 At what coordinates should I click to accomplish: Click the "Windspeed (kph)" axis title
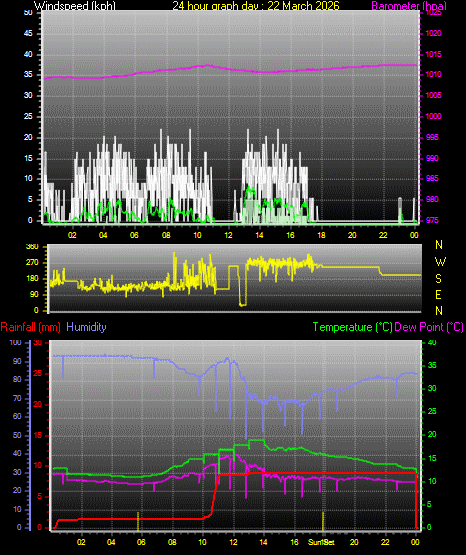pos(75,6)
